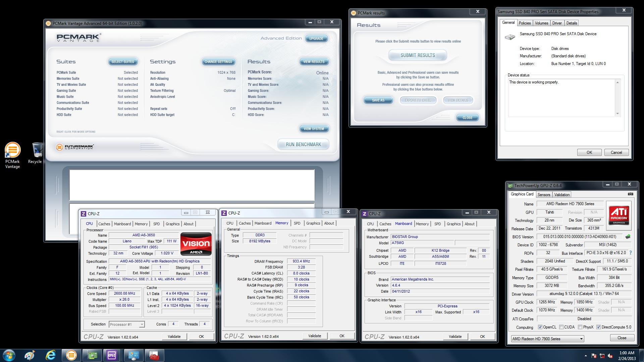
Task: Click Cancel in SSD properties dialog
Action: 616,153
